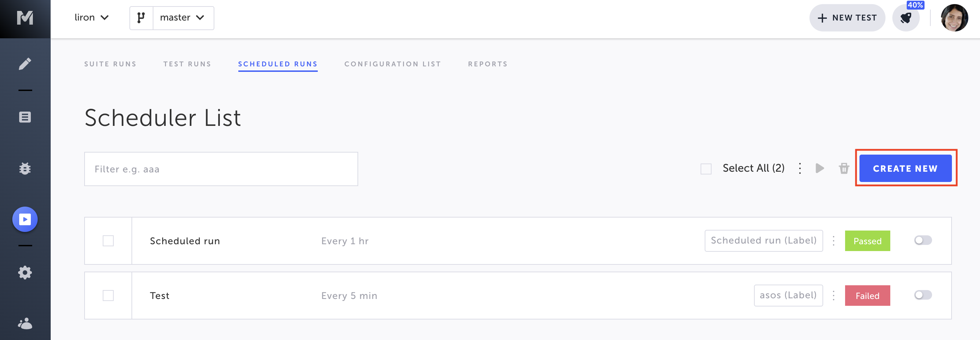Click the branch icon next to master
Image resolution: width=980 pixels, height=340 pixels.
click(x=141, y=18)
